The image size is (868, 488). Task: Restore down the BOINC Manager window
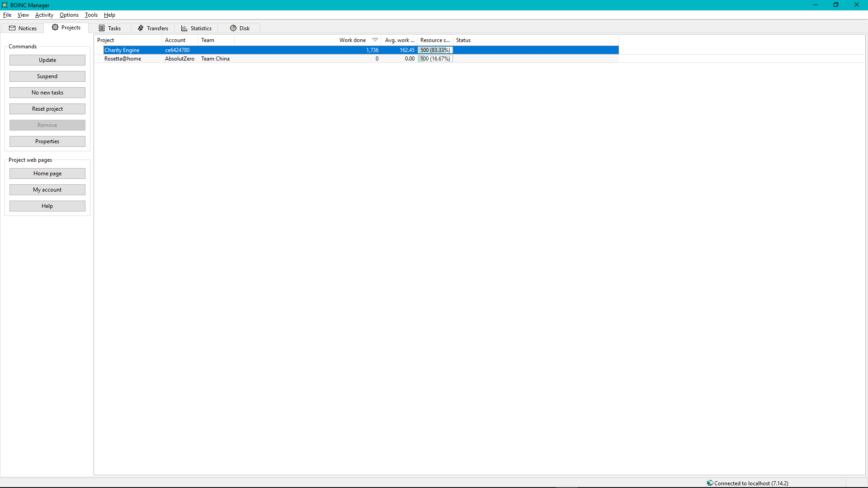(836, 5)
